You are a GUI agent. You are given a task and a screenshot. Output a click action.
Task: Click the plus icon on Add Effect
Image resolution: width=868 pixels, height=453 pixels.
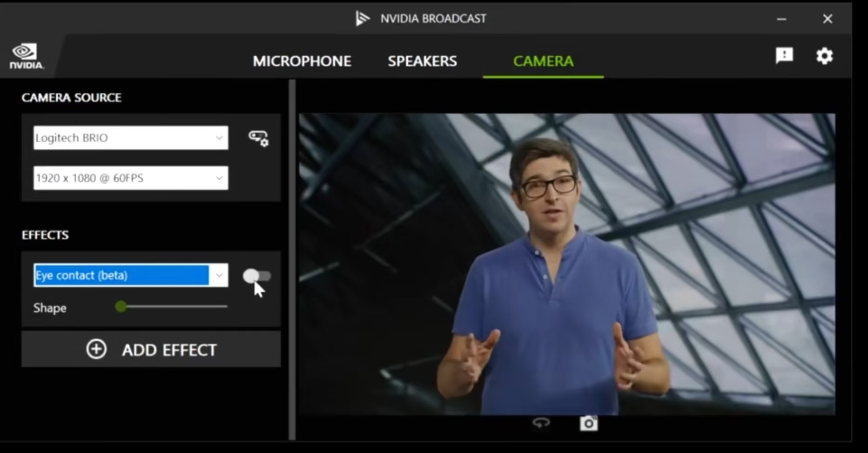point(97,349)
